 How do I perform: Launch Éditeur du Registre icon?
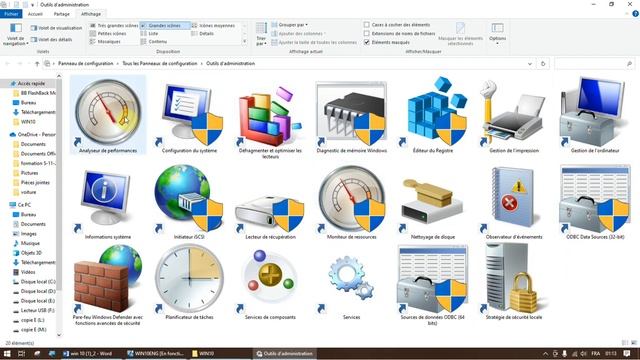point(433,112)
